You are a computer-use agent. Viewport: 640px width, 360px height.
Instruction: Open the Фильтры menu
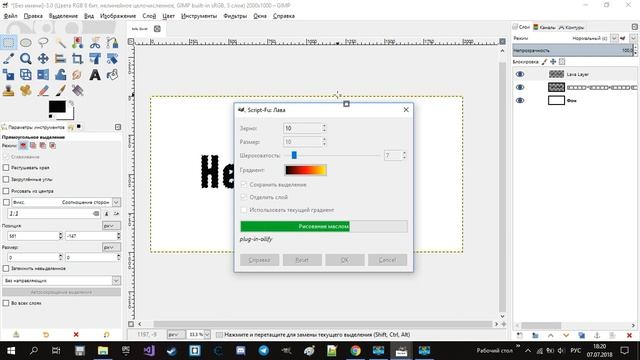tap(235, 16)
